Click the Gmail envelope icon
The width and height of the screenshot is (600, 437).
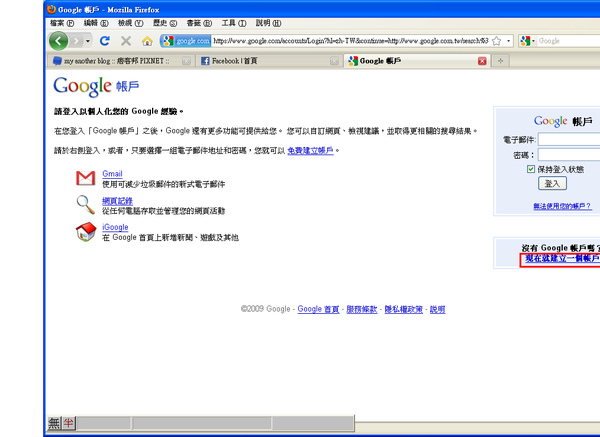86,178
